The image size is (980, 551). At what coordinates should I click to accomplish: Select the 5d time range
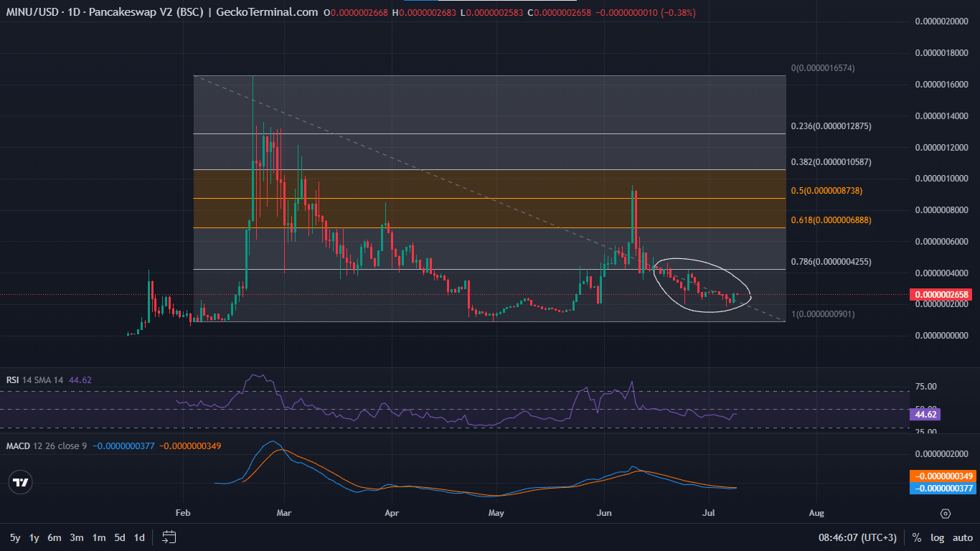[121, 537]
